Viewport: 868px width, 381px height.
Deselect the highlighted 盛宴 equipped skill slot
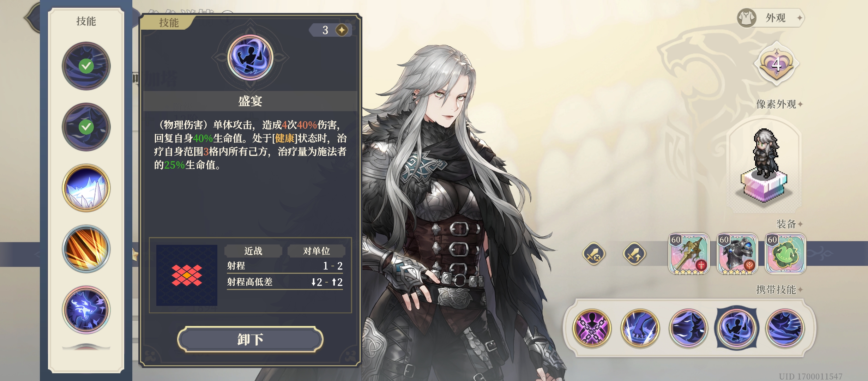[736, 328]
